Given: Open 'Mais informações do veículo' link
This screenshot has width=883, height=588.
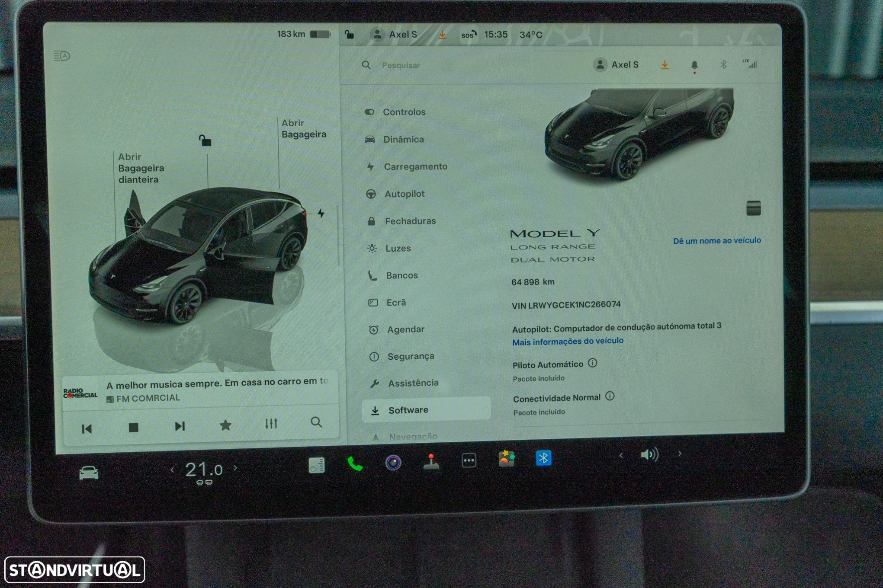Looking at the screenshot, I should [x=568, y=342].
